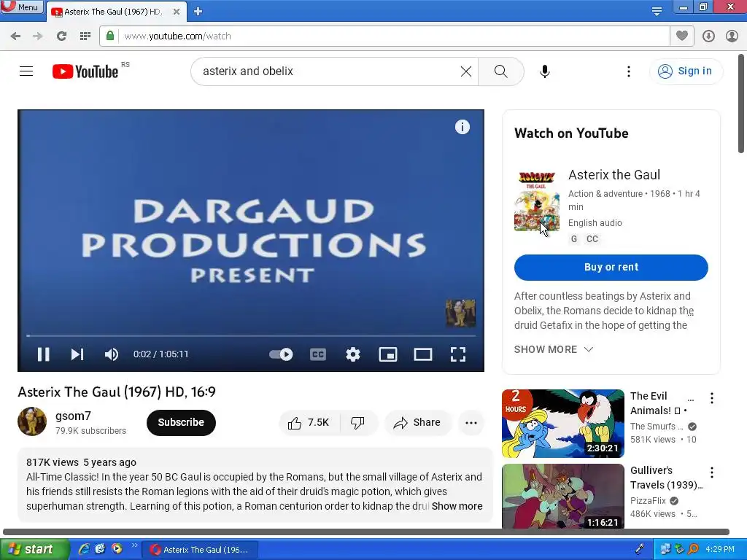Open the video info card icon

(462, 127)
